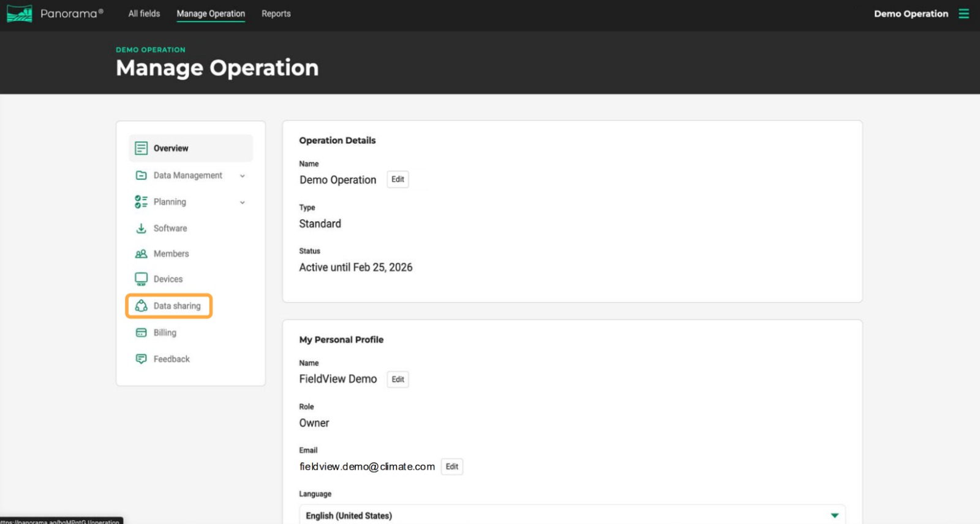
Task: Expand the Data Management chevron
Action: click(243, 176)
